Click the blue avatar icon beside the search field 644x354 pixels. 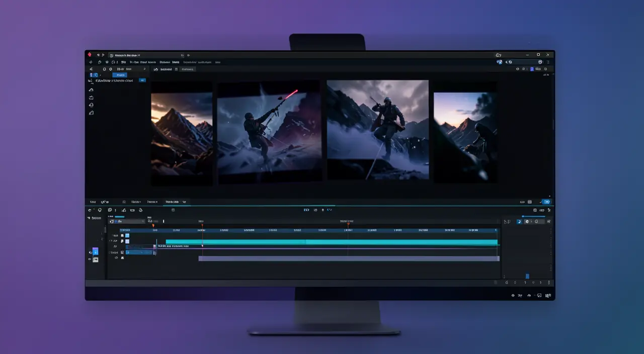500,62
